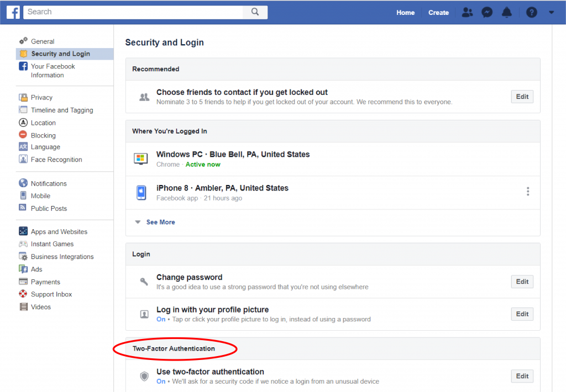Expand See More logged-in devices
The height and width of the screenshot is (392, 566).
tap(160, 222)
